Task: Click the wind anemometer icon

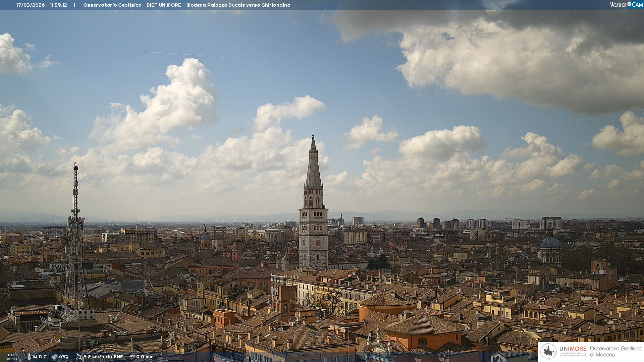Action: click(x=79, y=357)
